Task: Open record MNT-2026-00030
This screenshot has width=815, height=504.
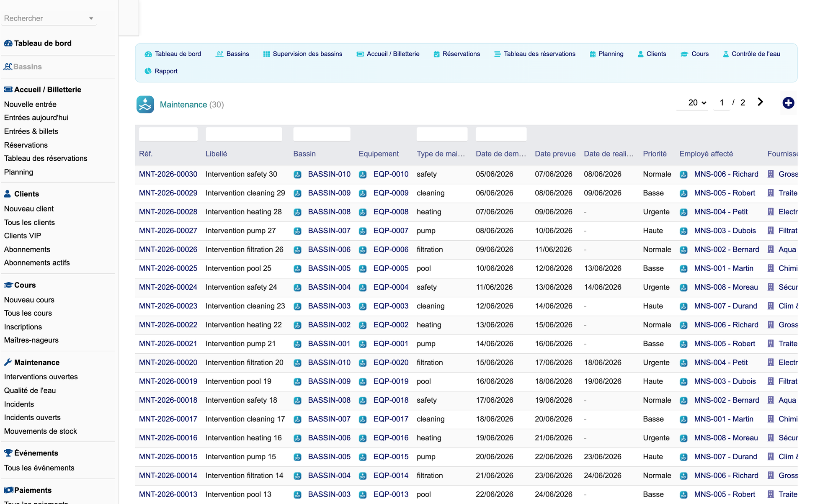Action: [168, 174]
